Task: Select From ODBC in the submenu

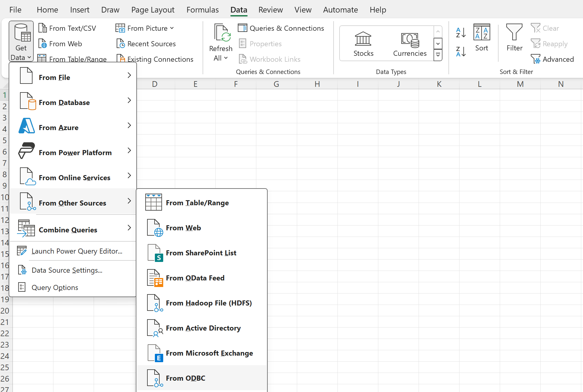Action: 186,378
